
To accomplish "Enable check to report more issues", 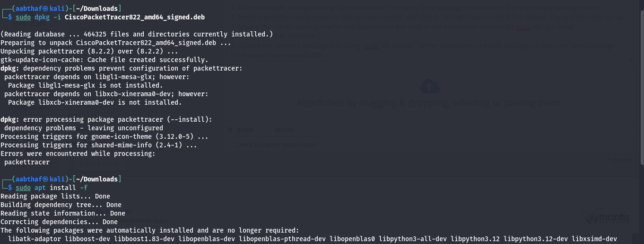I will pyautogui.click(x=229, y=145).
